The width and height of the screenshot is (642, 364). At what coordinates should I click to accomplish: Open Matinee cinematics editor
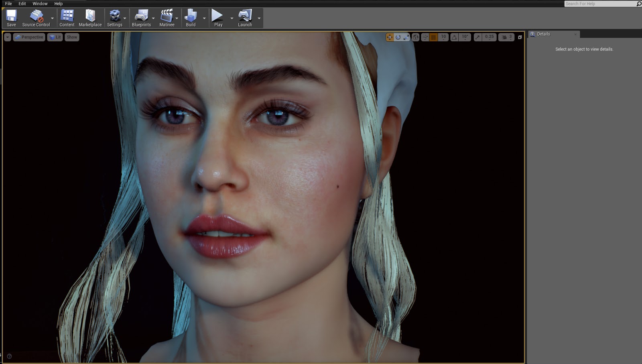167,18
